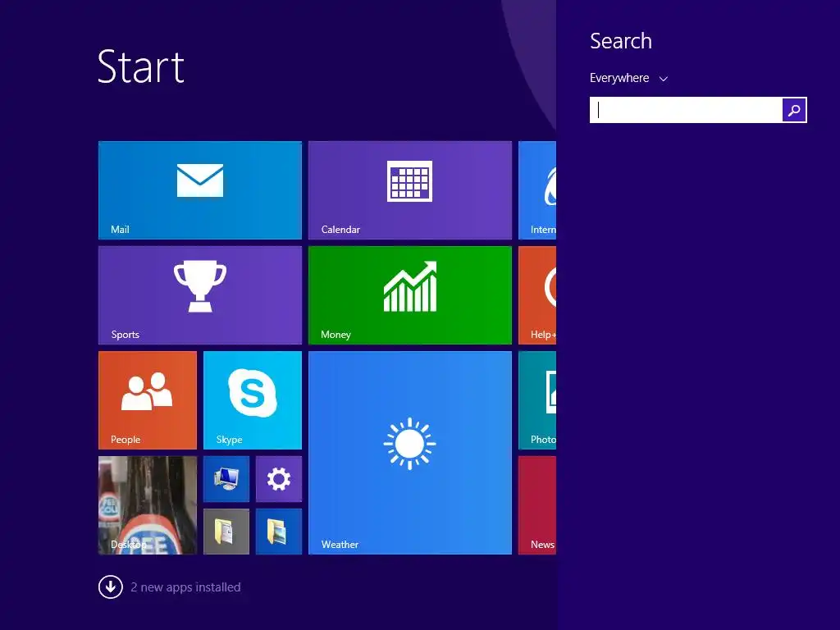Open the Money chart tile
The height and width of the screenshot is (630, 840).
(x=410, y=295)
